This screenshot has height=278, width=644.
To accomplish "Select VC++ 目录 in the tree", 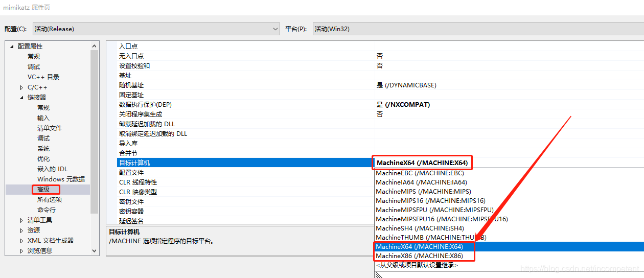I will point(43,77).
